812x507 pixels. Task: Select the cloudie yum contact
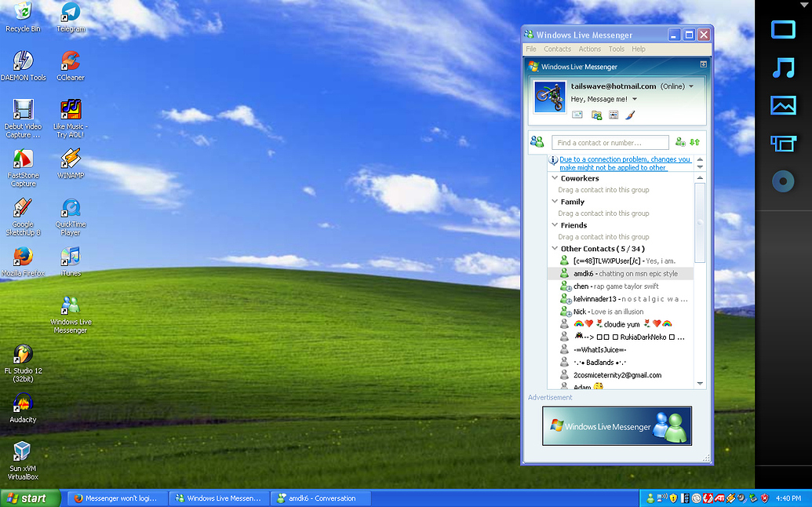(621, 324)
